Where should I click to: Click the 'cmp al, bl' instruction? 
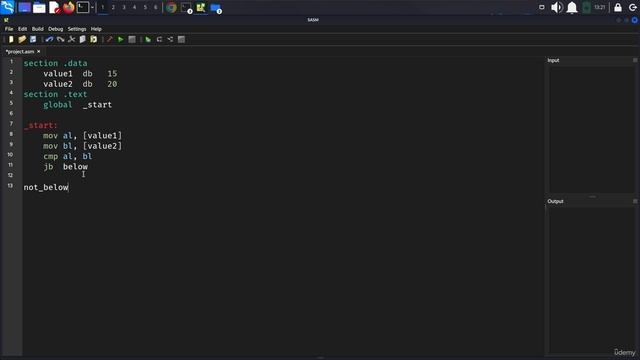pyautogui.click(x=68, y=156)
